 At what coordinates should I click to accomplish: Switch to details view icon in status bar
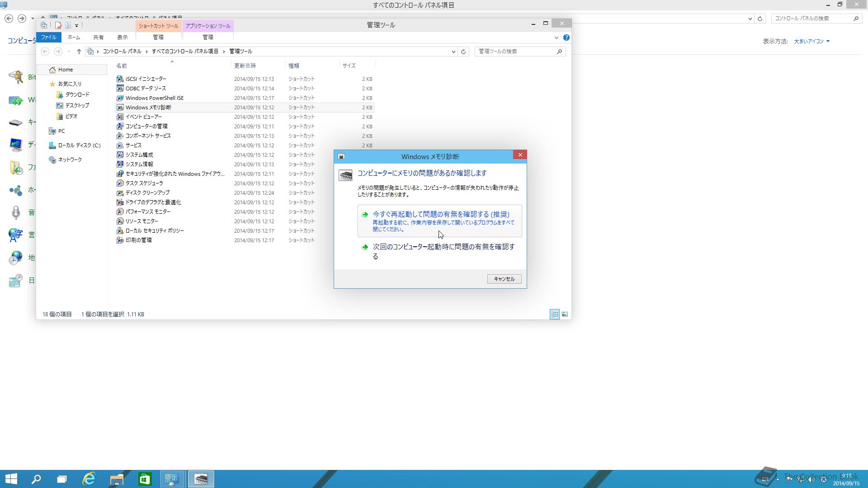(x=555, y=314)
